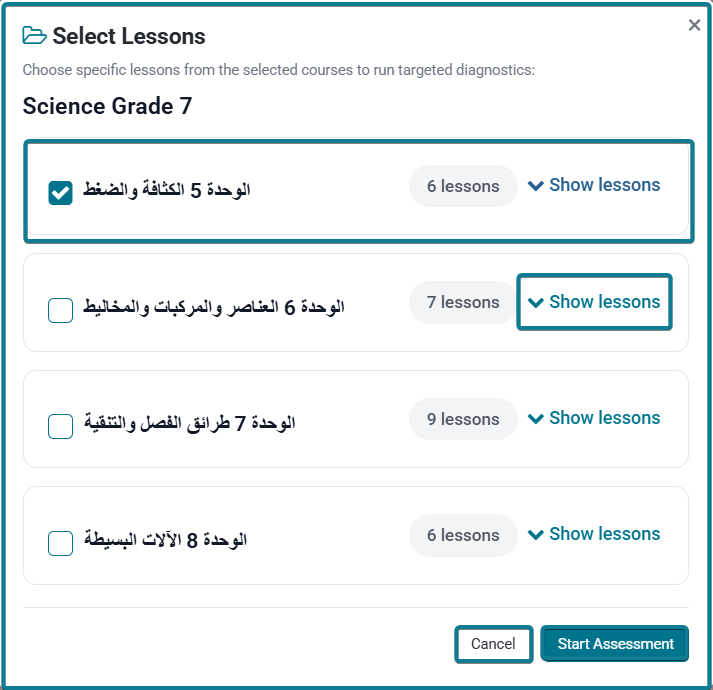Select the الوحدة 6 العناصر والمركبات title

pos(213,307)
